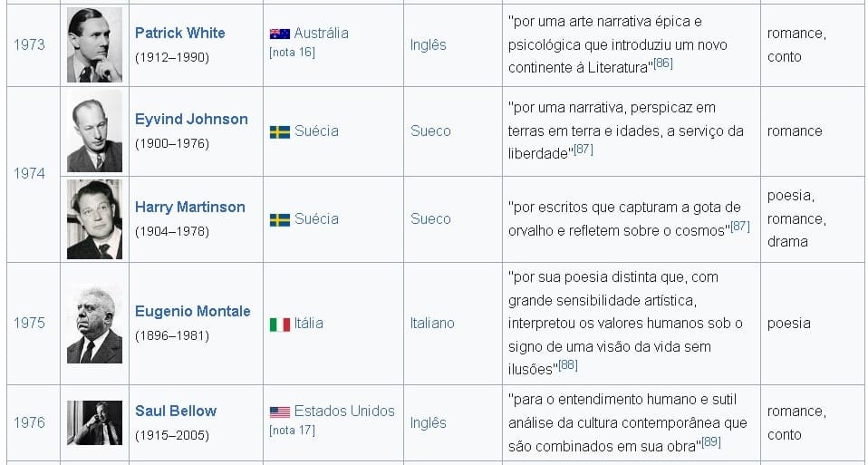
Task: Open Patrick White's portrait photo
Action: point(94,44)
